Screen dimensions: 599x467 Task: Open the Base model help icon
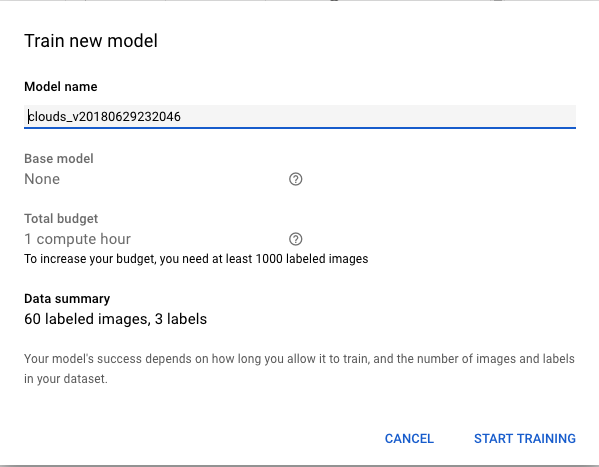[295, 179]
